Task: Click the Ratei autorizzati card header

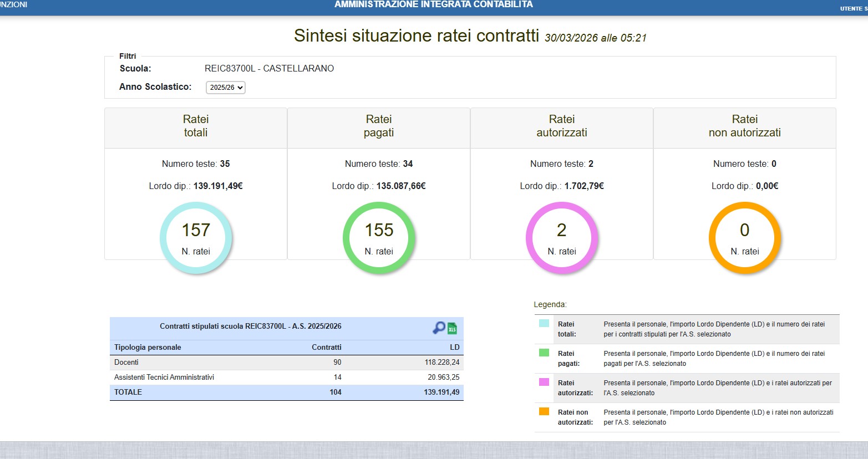Action: tap(562, 126)
